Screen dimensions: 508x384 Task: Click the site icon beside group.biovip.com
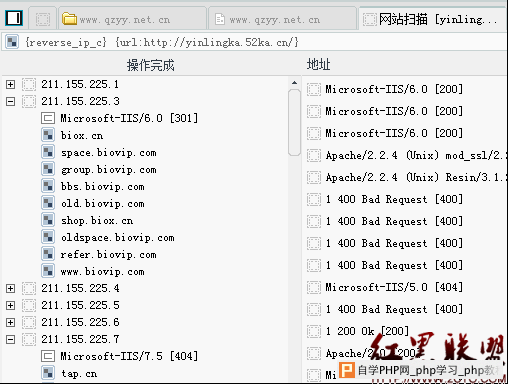pos(48,169)
